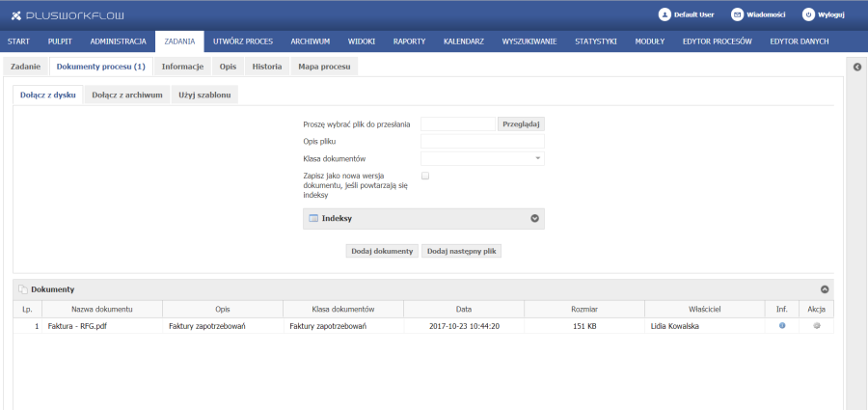This screenshot has width=868, height=410.
Task: Sort by Opis column header
Action: [x=223, y=309]
